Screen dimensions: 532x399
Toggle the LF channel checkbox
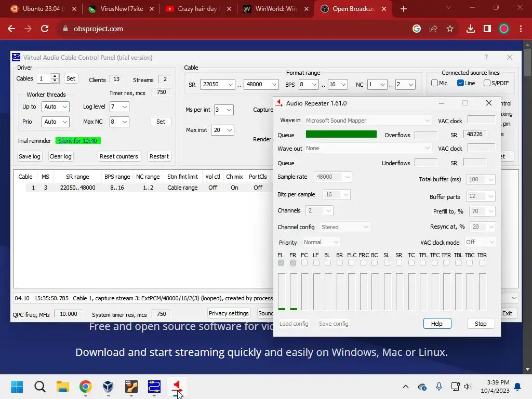(x=316, y=263)
